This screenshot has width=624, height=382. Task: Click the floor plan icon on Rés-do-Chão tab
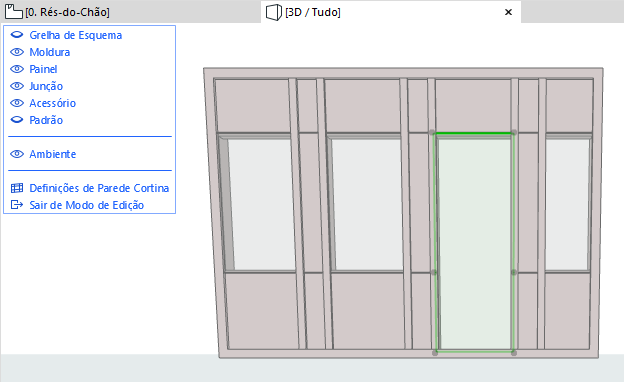14,12
